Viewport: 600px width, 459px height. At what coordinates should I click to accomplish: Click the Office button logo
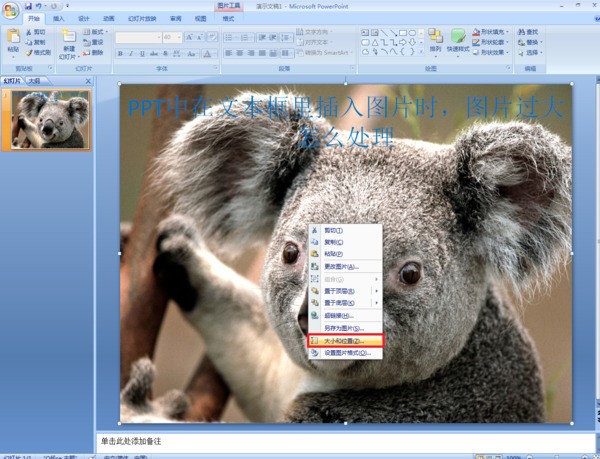pos(11,9)
